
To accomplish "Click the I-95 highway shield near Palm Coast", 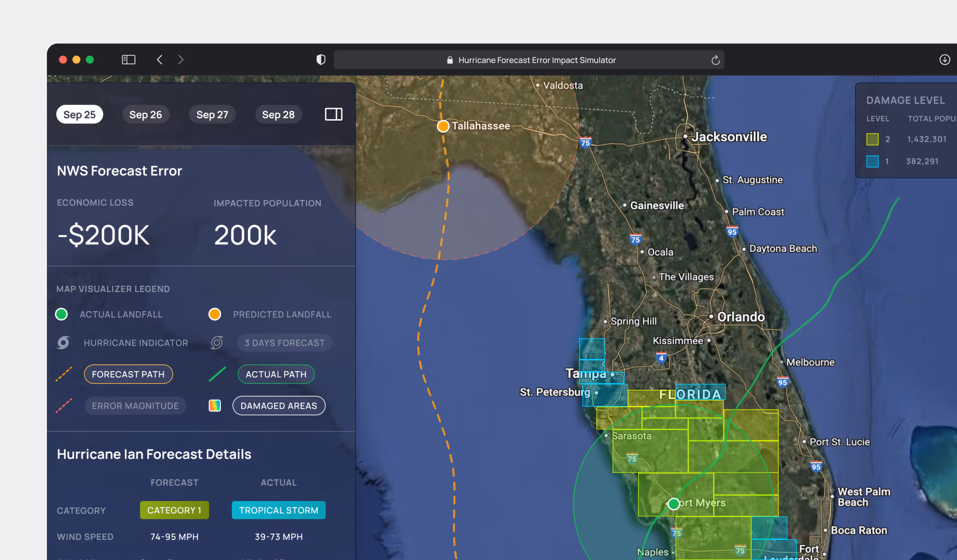I will click(732, 231).
